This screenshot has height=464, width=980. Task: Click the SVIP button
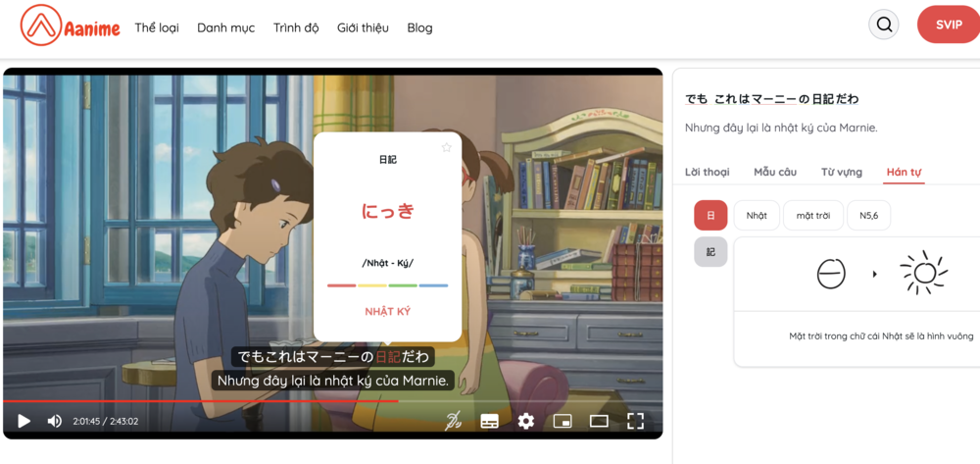(948, 26)
